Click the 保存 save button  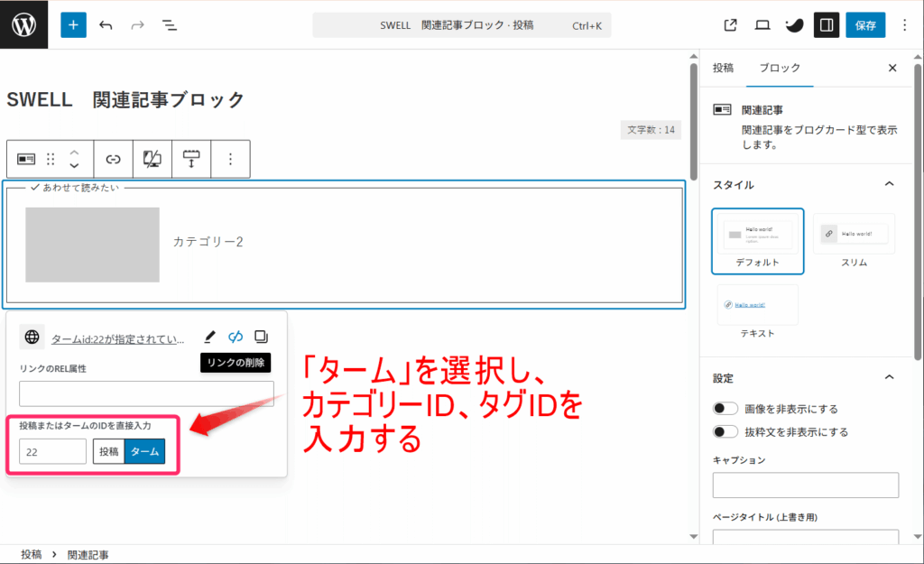pos(865,24)
